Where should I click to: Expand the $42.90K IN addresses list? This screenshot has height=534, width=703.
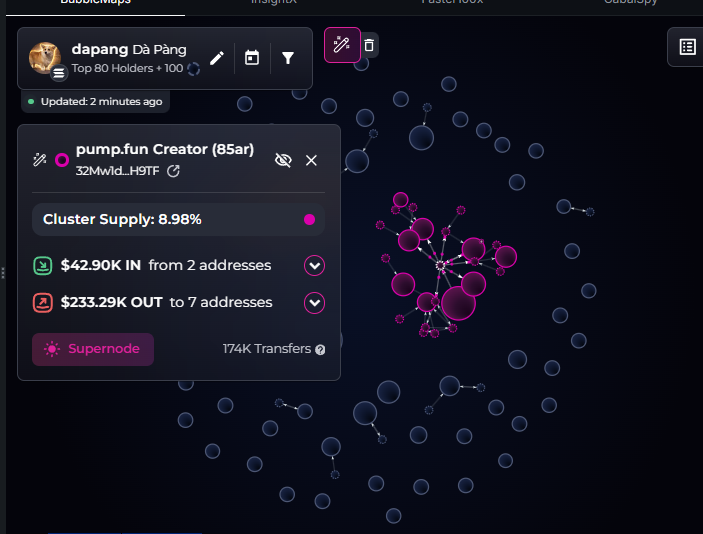click(314, 266)
